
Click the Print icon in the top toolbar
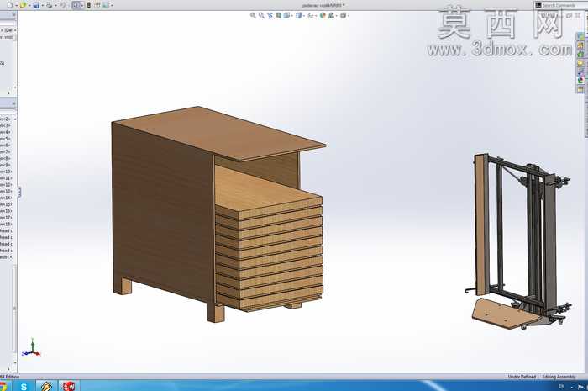tap(49, 5)
